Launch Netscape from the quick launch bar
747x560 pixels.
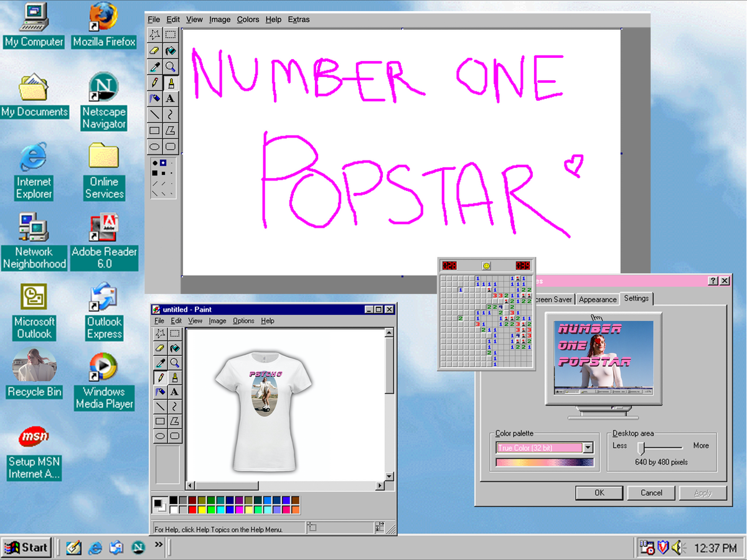click(138, 548)
